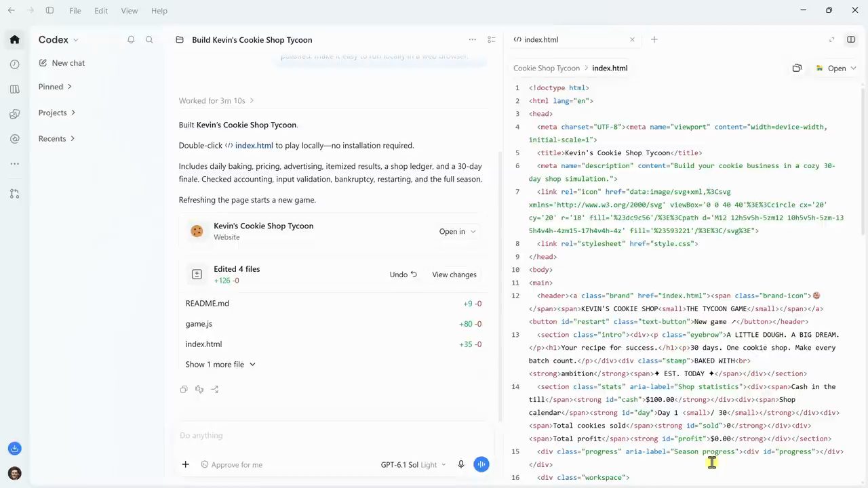The width and height of the screenshot is (868, 488).
Task: Open the Help menu
Action: [159, 11]
